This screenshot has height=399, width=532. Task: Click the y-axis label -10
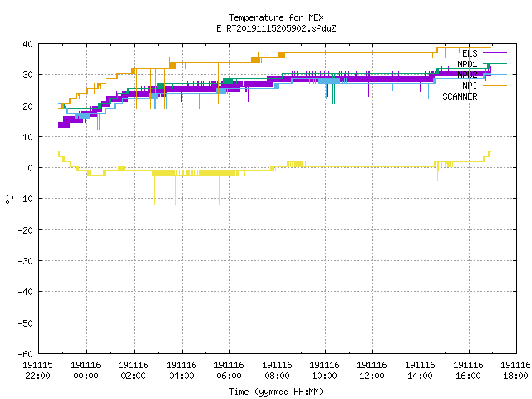[x=26, y=199]
